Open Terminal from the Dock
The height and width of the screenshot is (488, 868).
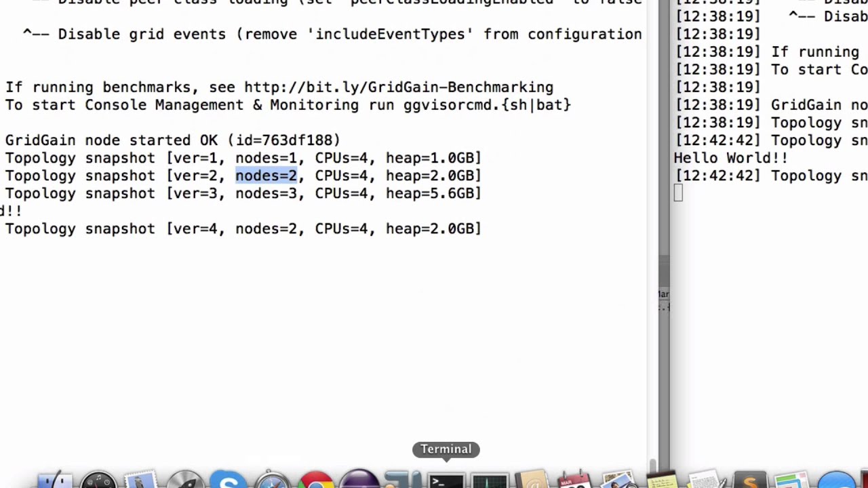point(446,481)
